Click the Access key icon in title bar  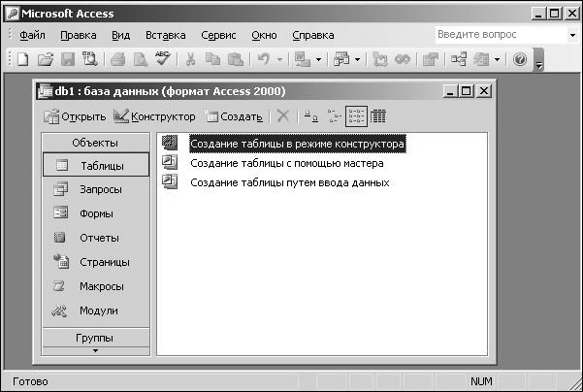point(13,14)
